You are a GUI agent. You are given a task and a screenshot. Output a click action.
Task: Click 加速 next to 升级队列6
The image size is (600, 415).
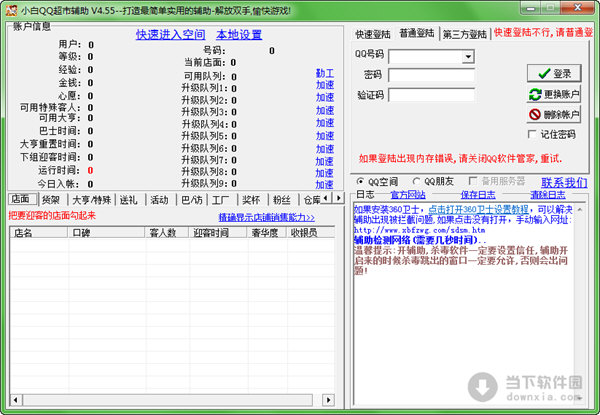point(325,148)
